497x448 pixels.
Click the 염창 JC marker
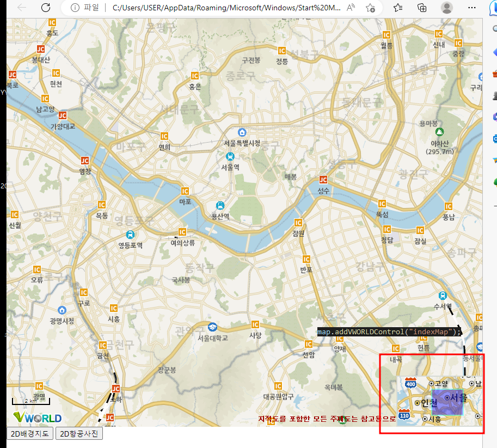pyautogui.click(x=84, y=161)
